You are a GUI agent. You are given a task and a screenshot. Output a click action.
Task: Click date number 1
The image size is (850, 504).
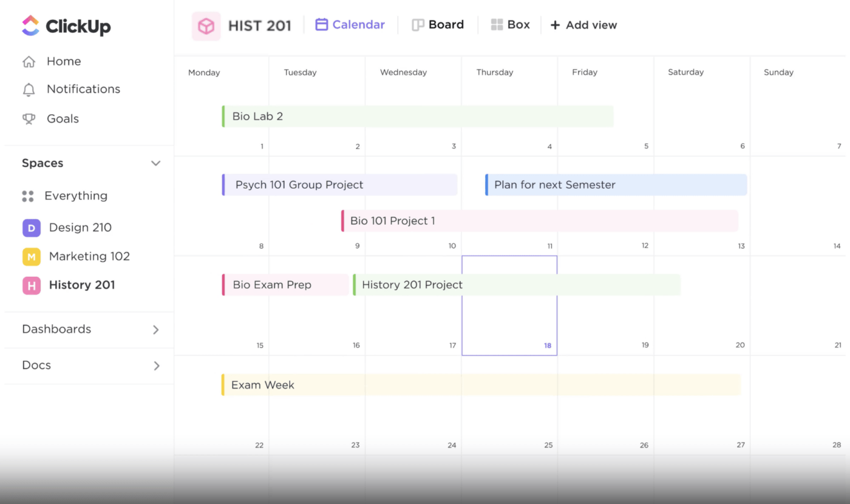tap(262, 146)
